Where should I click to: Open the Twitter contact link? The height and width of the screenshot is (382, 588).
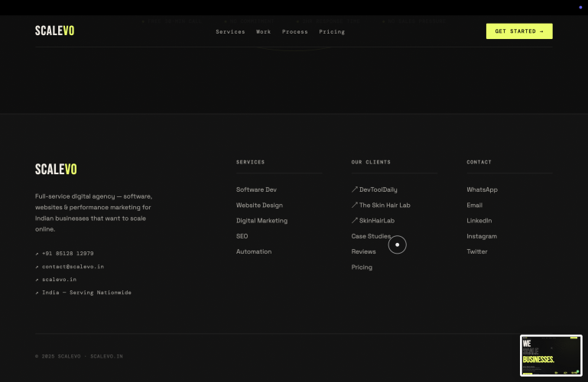(476, 251)
